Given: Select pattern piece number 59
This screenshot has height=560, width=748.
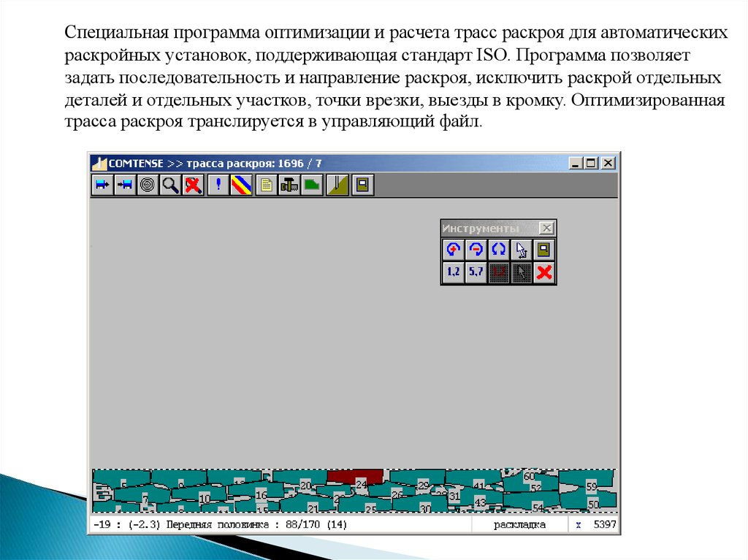Looking at the screenshot, I should tap(590, 486).
